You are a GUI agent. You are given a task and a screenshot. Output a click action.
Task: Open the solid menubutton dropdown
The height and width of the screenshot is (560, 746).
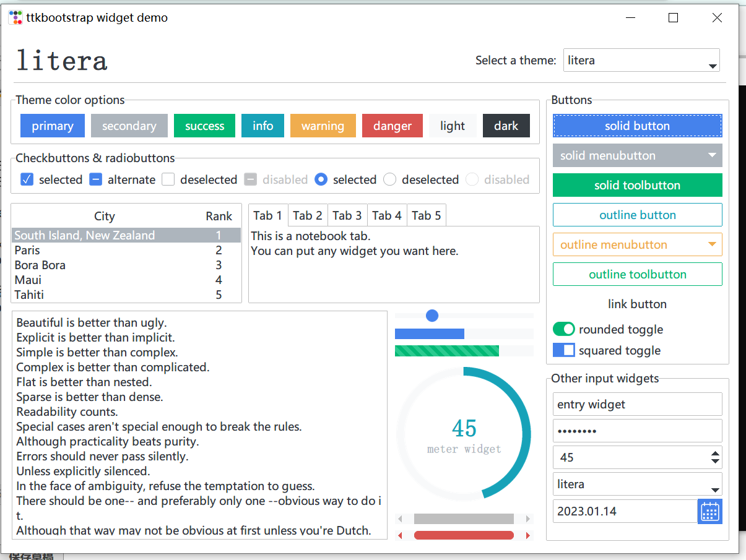(x=638, y=155)
